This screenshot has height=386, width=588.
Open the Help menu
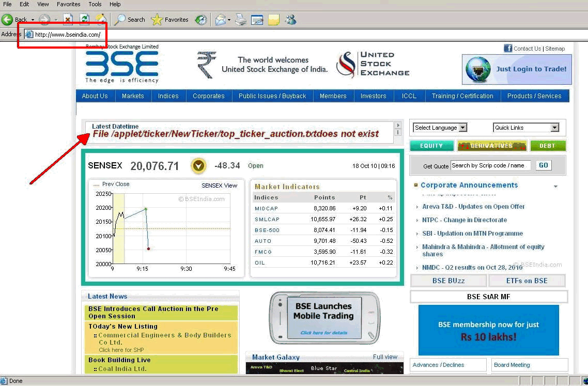click(x=115, y=4)
